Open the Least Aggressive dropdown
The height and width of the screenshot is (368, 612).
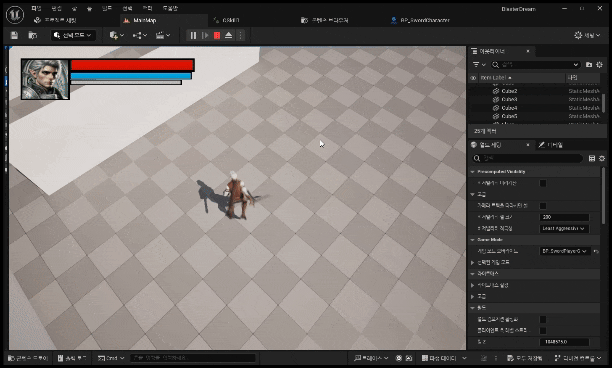tap(564, 228)
